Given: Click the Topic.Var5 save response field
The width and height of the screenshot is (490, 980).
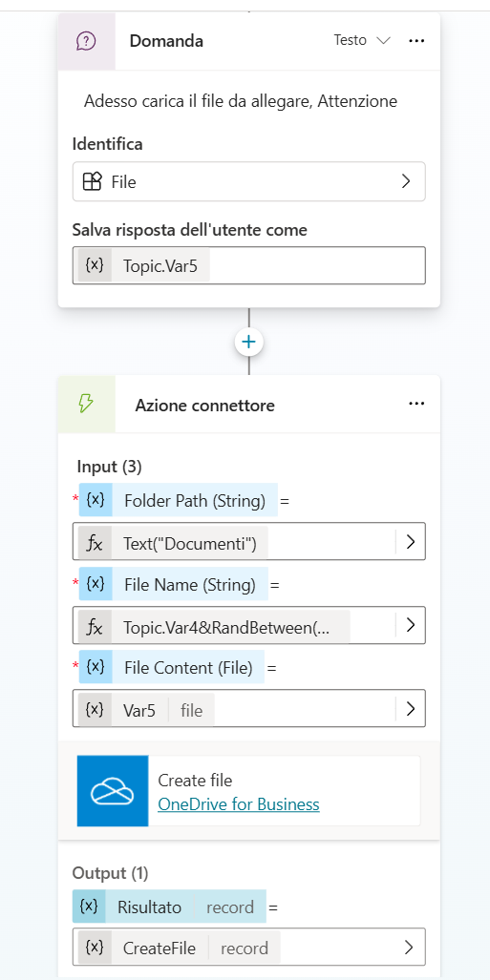Looking at the screenshot, I should coord(249,265).
